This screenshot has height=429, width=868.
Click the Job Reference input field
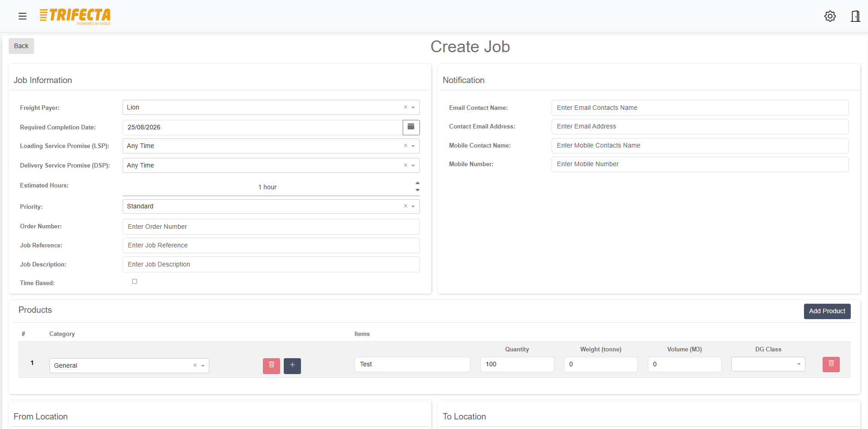(x=271, y=245)
